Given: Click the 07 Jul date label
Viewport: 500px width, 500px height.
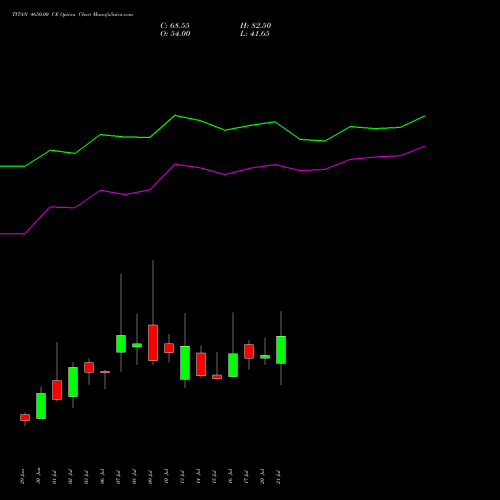Looking at the screenshot, I should click(x=118, y=477).
